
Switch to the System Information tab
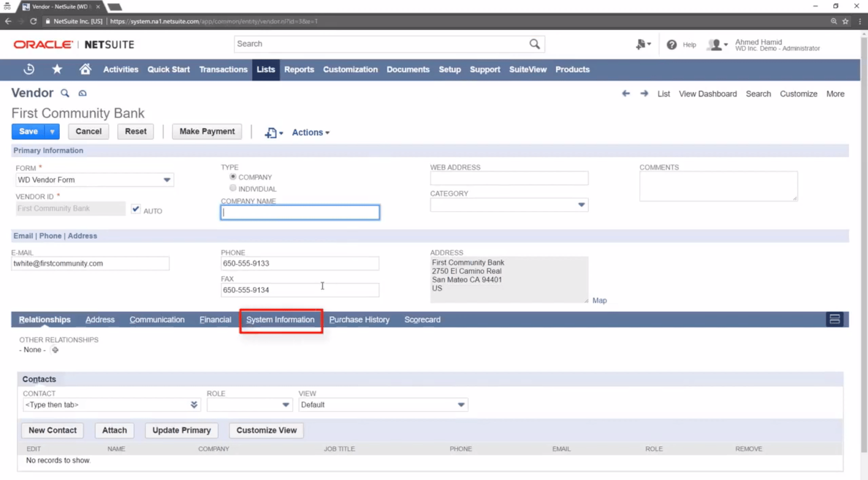coord(280,320)
